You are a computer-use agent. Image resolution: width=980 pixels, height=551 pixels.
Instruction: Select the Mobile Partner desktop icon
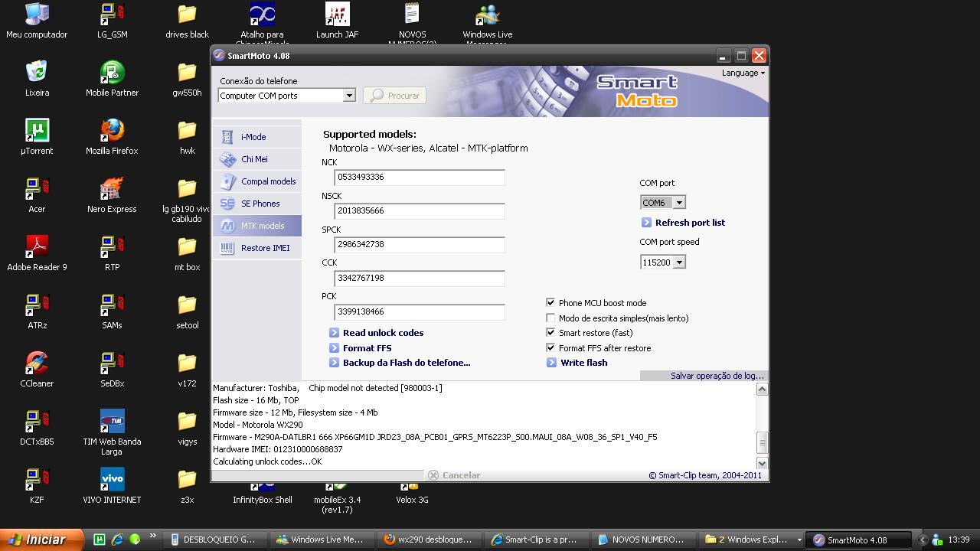[113, 79]
